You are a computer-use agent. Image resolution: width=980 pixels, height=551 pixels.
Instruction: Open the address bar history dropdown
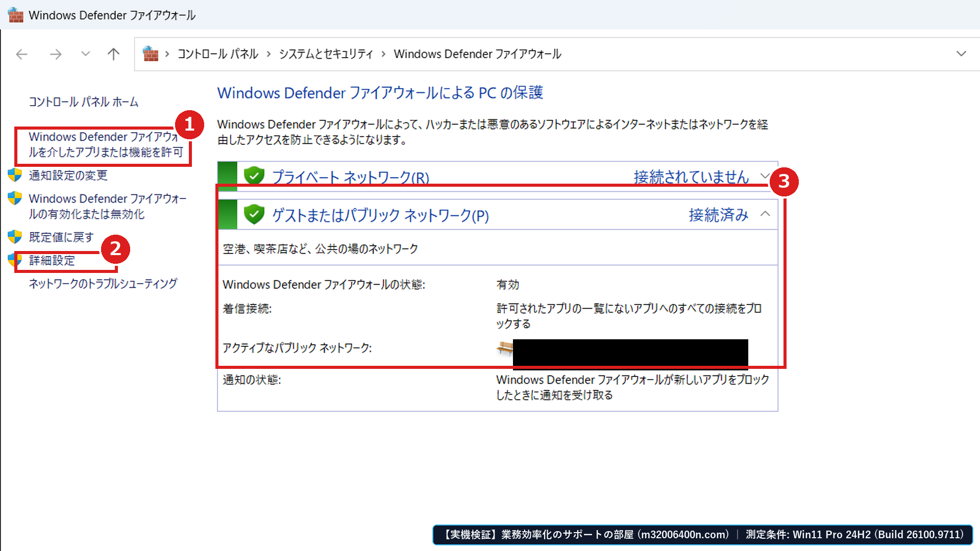961,54
